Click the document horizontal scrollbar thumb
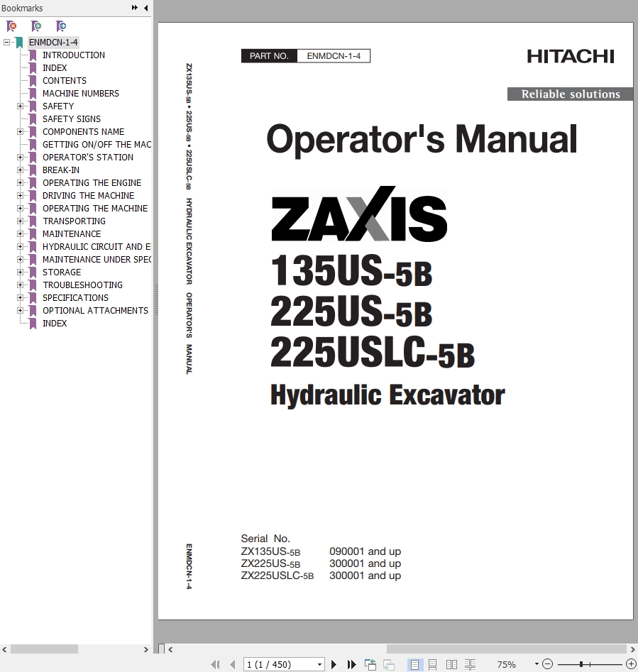The height and width of the screenshot is (672, 638). click(507, 649)
